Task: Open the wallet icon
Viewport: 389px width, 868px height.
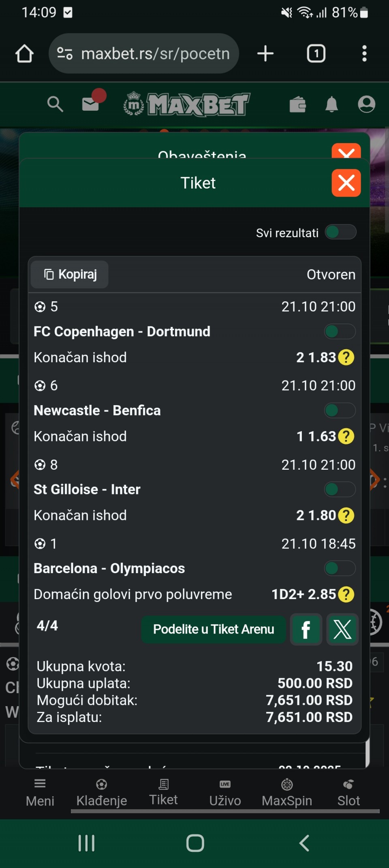Action: coord(297,105)
